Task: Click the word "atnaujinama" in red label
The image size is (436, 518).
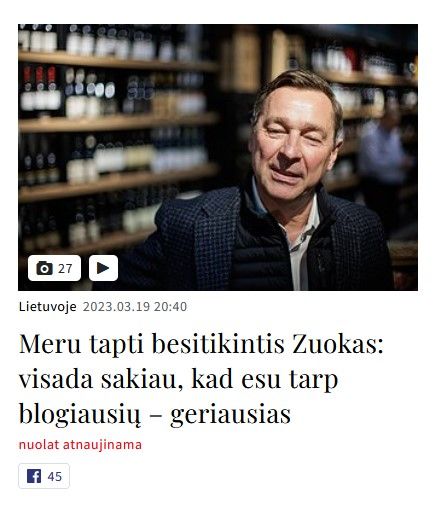Action: coord(102,445)
